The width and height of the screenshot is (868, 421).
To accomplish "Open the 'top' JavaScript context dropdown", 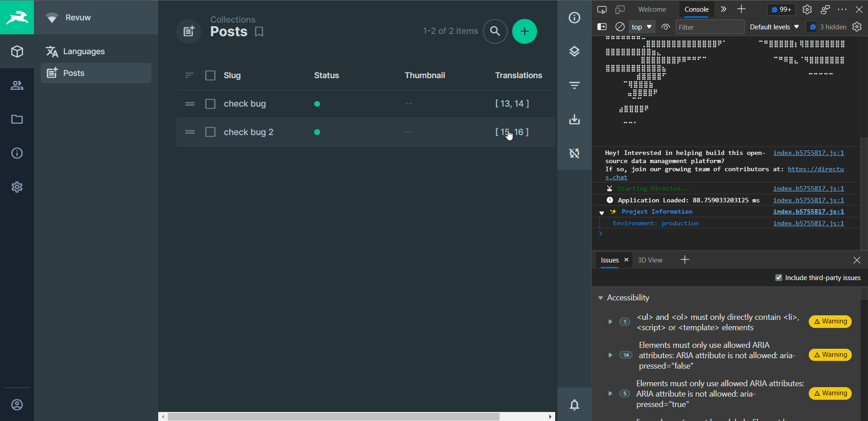I will [642, 27].
